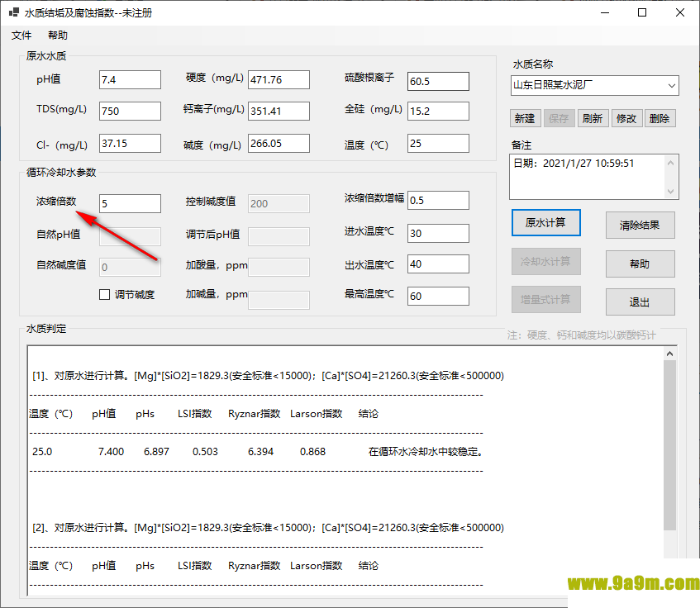Open the 帮助 menu in menu bar
The height and width of the screenshot is (608, 700).
[x=58, y=36]
